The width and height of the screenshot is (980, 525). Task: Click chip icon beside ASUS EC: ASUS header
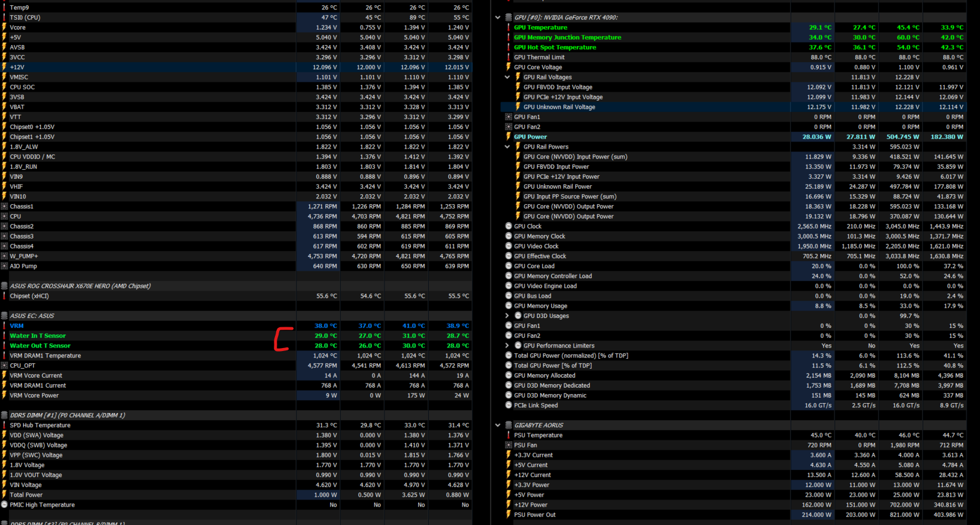(x=4, y=315)
